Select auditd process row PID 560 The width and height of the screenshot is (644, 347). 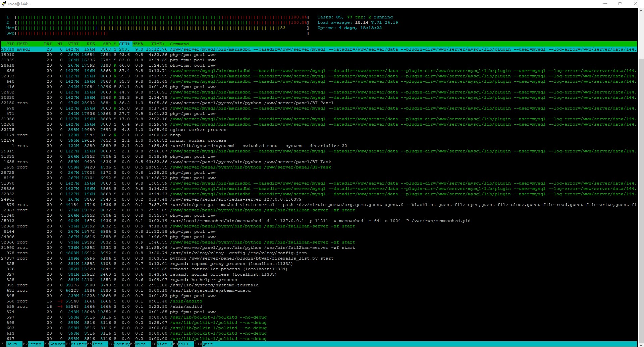click(319, 301)
